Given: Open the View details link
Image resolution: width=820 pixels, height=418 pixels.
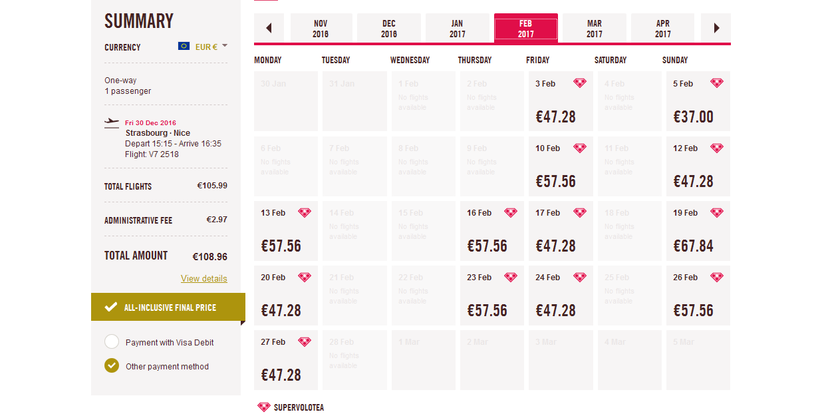Looking at the screenshot, I should tap(204, 278).
